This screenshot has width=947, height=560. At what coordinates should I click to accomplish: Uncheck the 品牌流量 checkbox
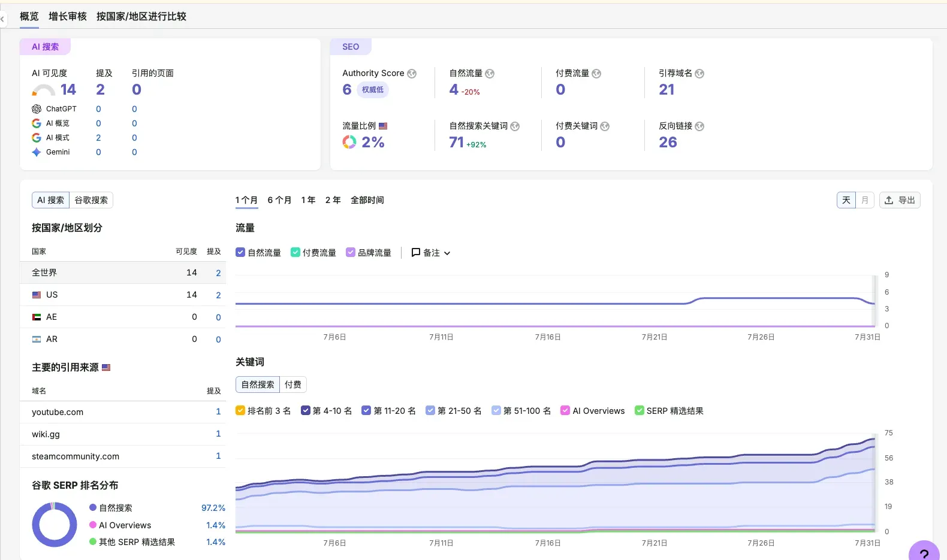351,253
